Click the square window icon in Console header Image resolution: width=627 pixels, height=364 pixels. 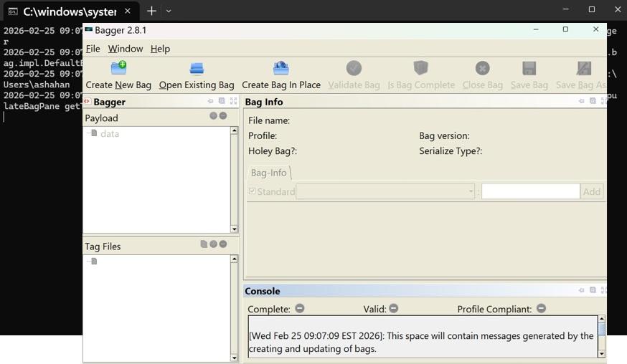pos(593,290)
